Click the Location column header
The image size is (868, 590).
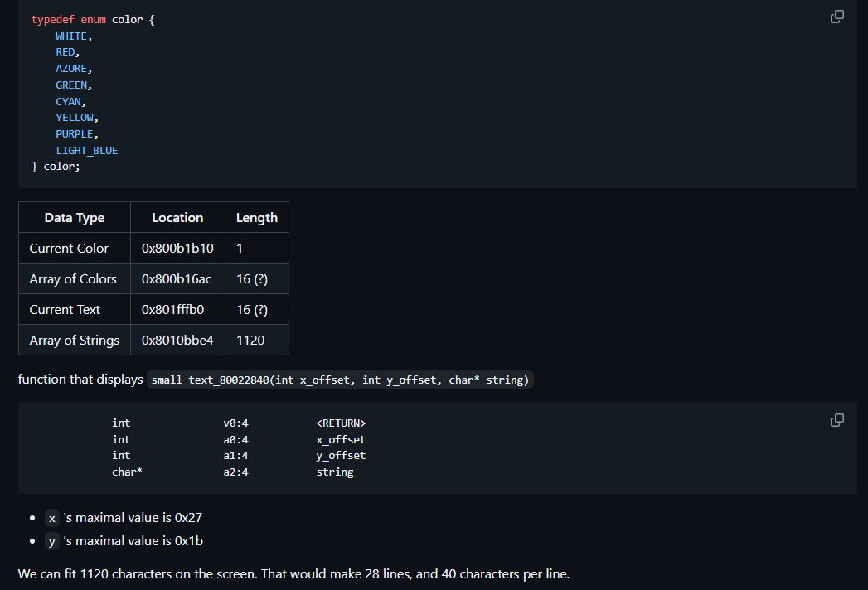tap(177, 218)
